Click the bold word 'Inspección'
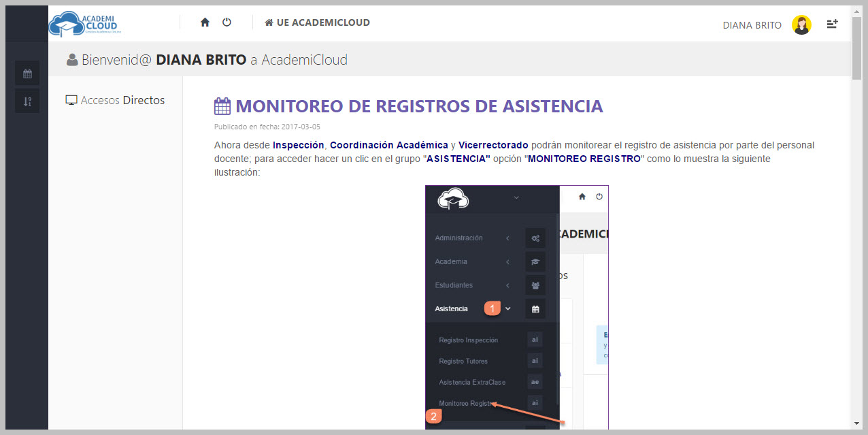The width and height of the screenshot is (868, 435). click(x=299, y=145)
